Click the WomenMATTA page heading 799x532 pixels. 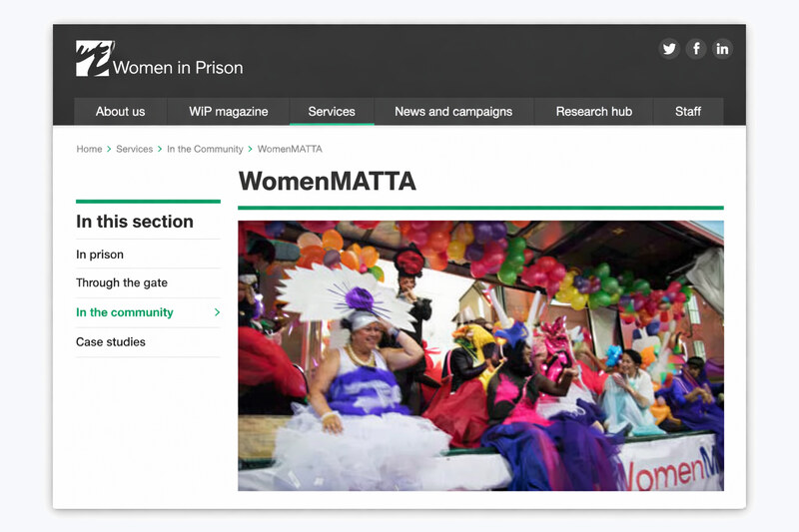(x=328, y=182)
